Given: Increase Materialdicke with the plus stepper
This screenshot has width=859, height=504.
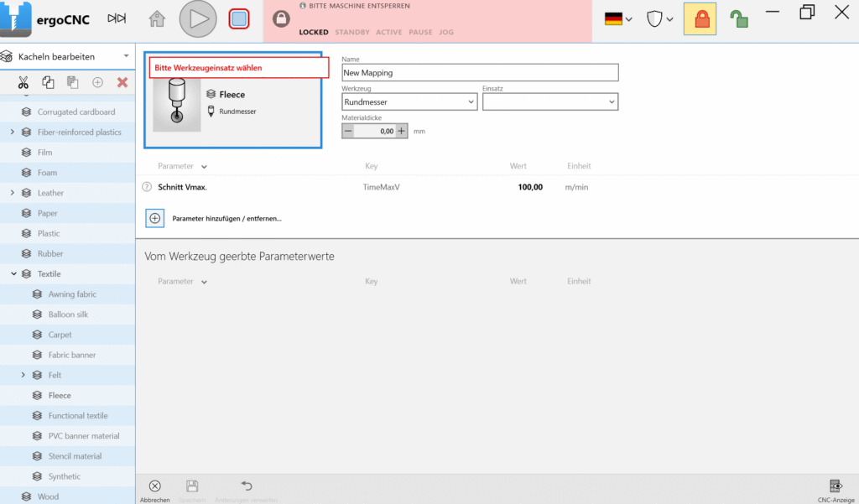Looking at the screenshot, I should pos(401,131).
